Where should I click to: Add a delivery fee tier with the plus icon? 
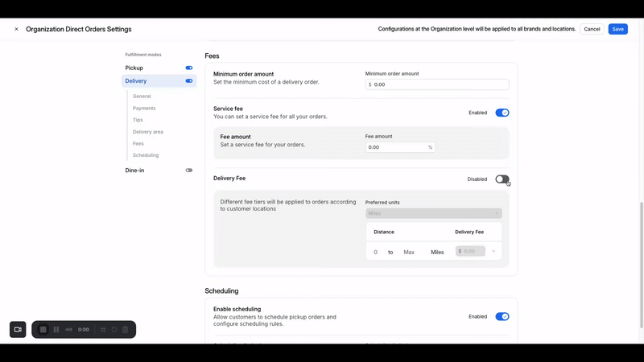(493, 252)
